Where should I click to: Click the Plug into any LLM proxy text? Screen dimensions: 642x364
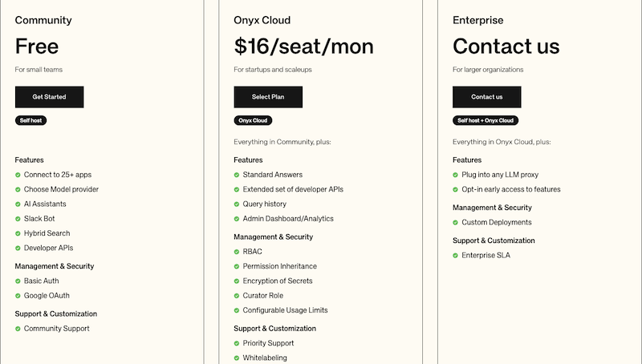(x=500, y=175)
